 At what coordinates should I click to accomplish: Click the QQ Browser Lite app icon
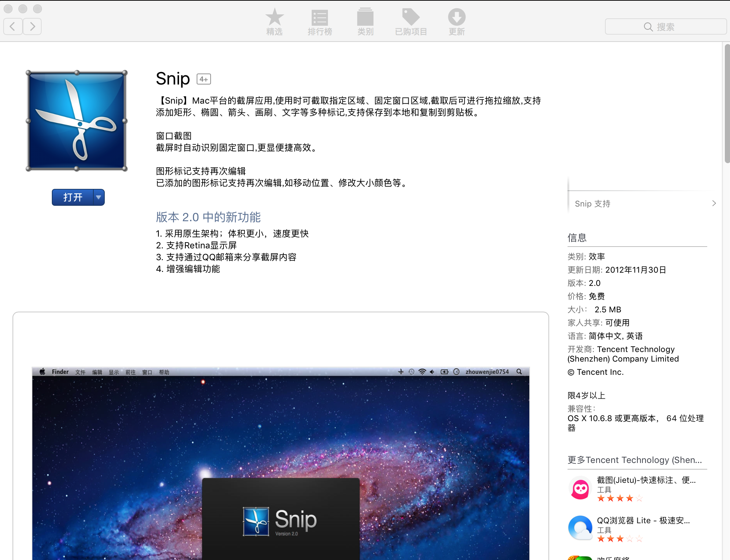(580, 528)
